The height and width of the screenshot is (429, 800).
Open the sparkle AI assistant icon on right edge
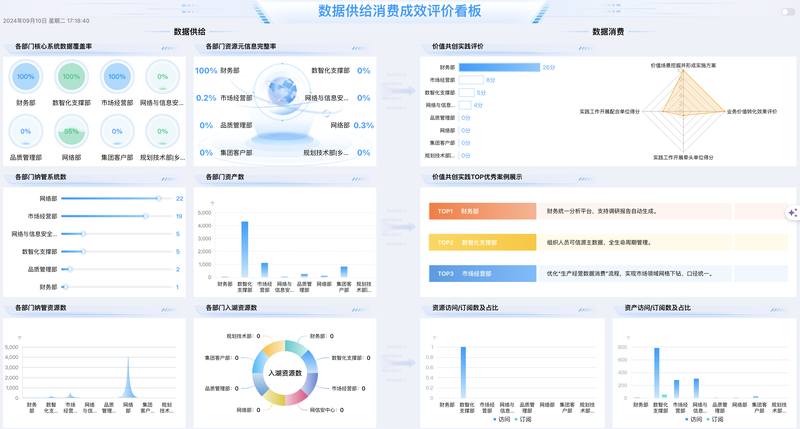(x=793, y=213)
